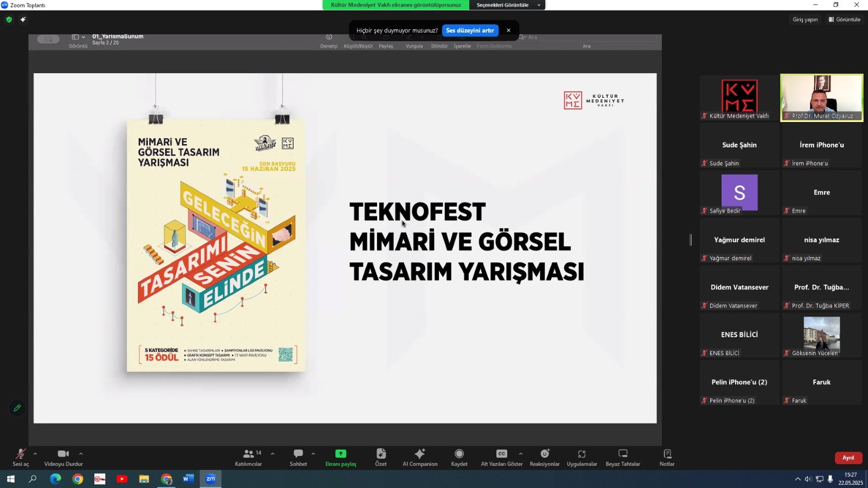
Task: Click the red Ayrıl leave button
Action: [x=848, y=458]
